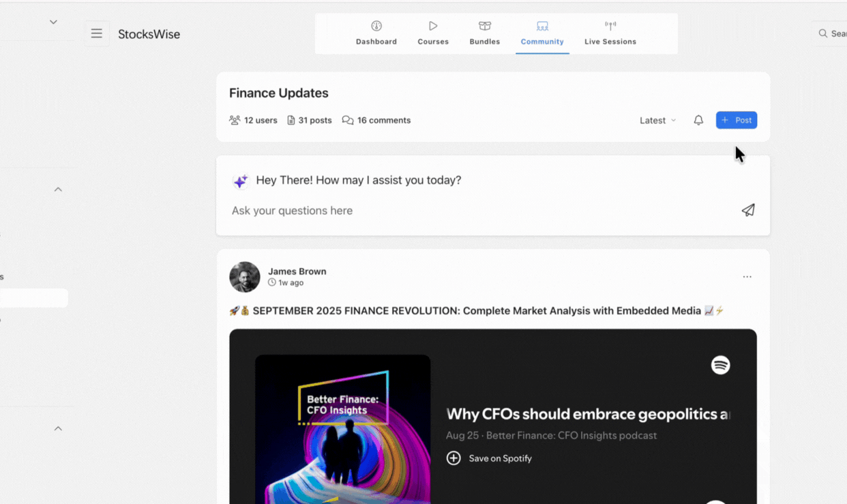The width and height of the screenshot is (847, 504).
Task: Click the AI sparkle assistant icon
Action: 240,181
